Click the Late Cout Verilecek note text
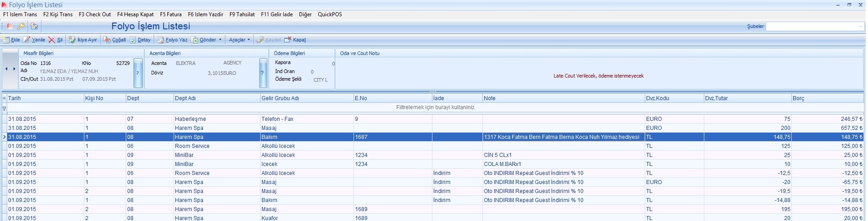The image size is (868, 221). click(x=598, y=76)
